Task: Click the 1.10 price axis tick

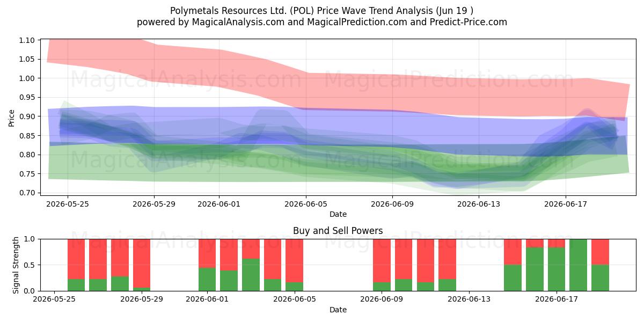Action: pyautogui.click(x=27, y=40)
